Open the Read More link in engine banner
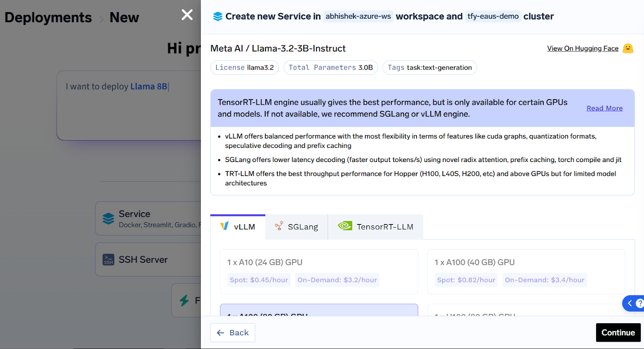This screenshot has height=349, width=644. click(x=605, y=108)
